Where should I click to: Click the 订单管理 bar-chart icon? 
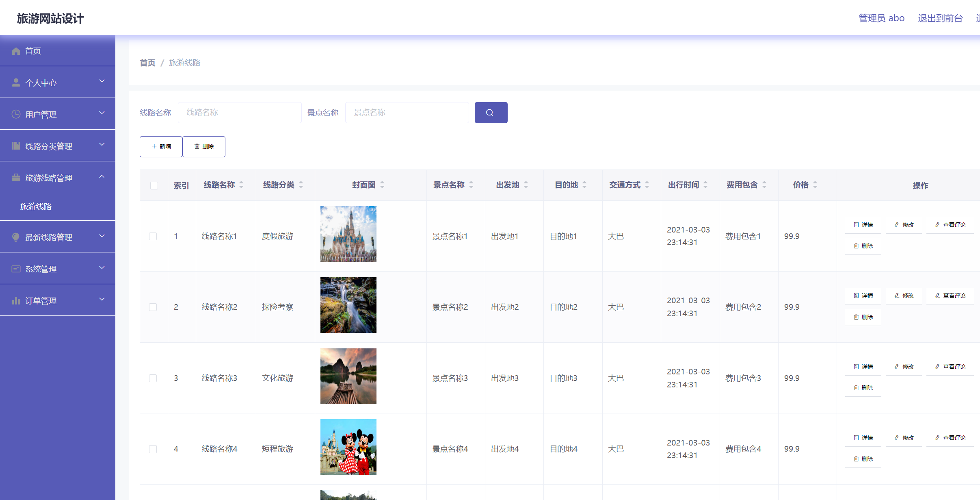click(16, 300)
